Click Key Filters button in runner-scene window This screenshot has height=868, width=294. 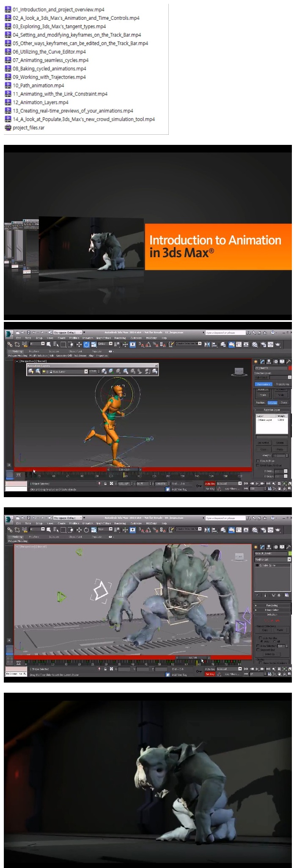click(x=232, y=489)
